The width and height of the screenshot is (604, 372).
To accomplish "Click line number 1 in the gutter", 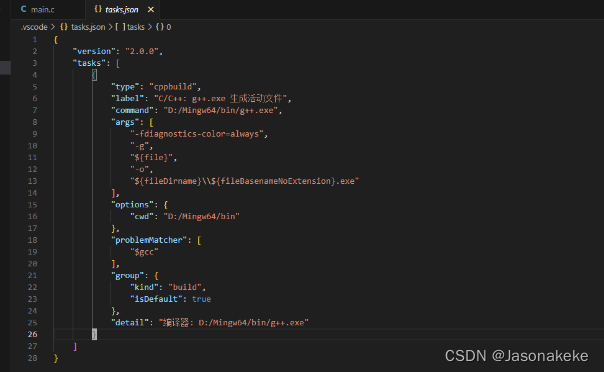I will [x=35, y=40].
